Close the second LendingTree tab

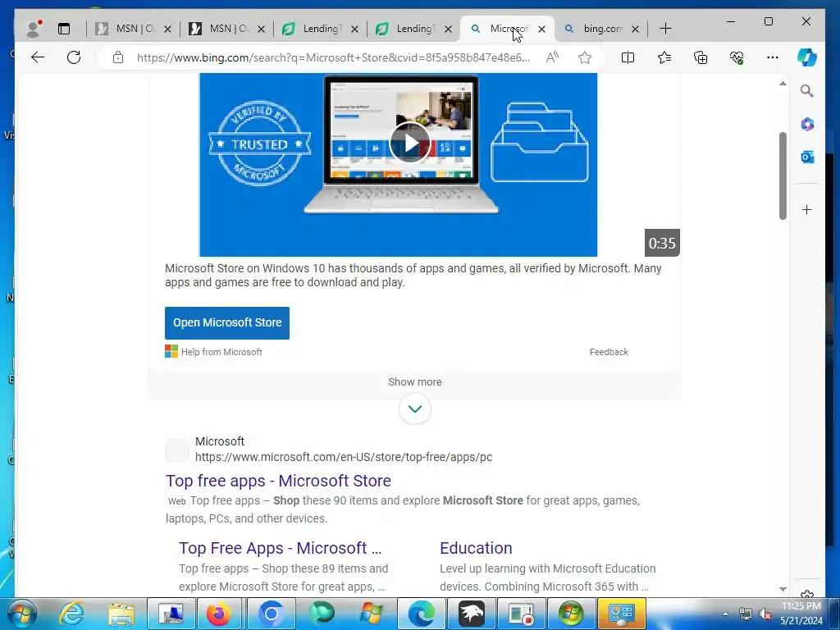click(449, 29)
